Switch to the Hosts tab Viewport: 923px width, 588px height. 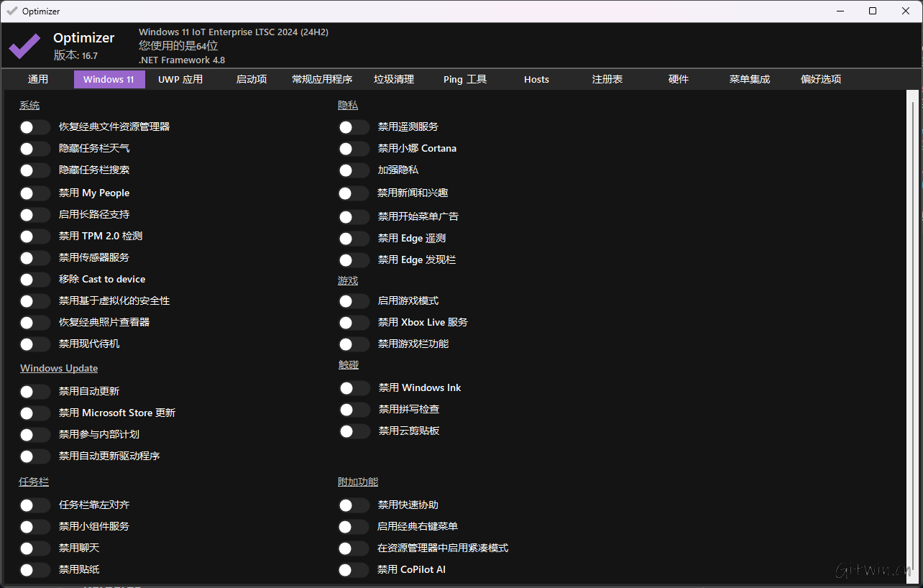pyautogui.click(x=536, y=79)
